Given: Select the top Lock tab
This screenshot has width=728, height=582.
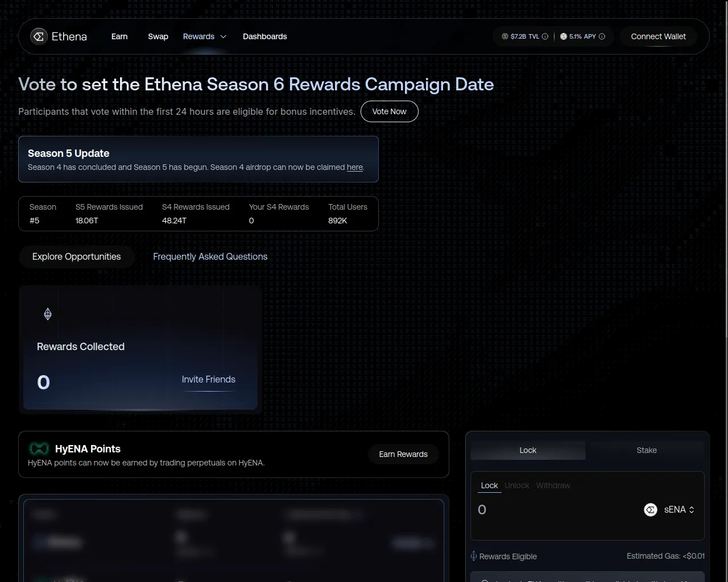Looking at the screenshot, I should [528, 450].
